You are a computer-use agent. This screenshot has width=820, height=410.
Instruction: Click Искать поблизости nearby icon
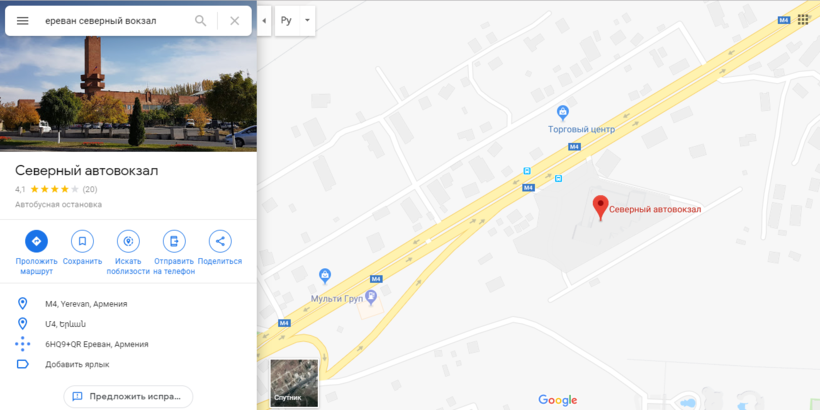tap(128, 241)
